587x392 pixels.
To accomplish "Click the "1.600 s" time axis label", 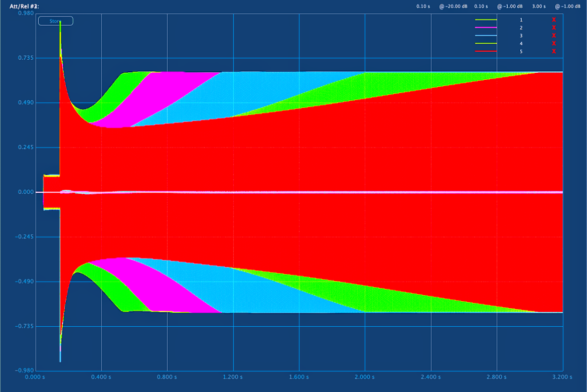I will click(x=299, y=377).
